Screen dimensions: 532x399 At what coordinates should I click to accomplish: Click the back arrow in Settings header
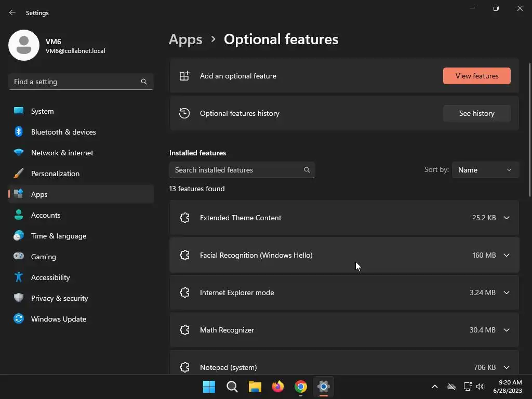click(12, 12)
